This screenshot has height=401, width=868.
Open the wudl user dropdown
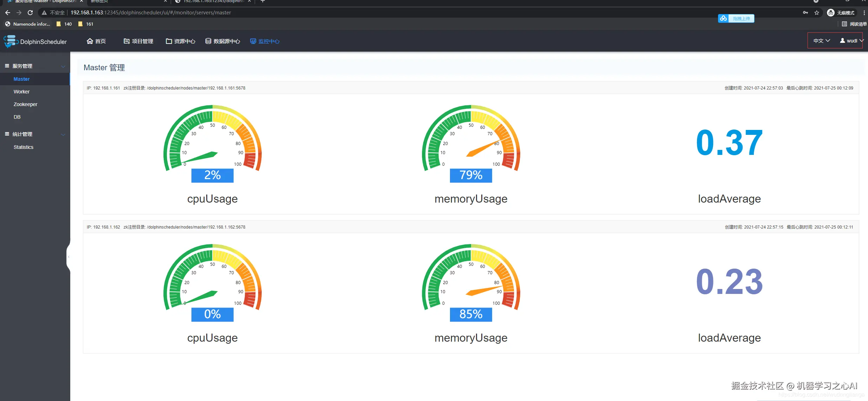pyautogui.click(x=851, y=41)
